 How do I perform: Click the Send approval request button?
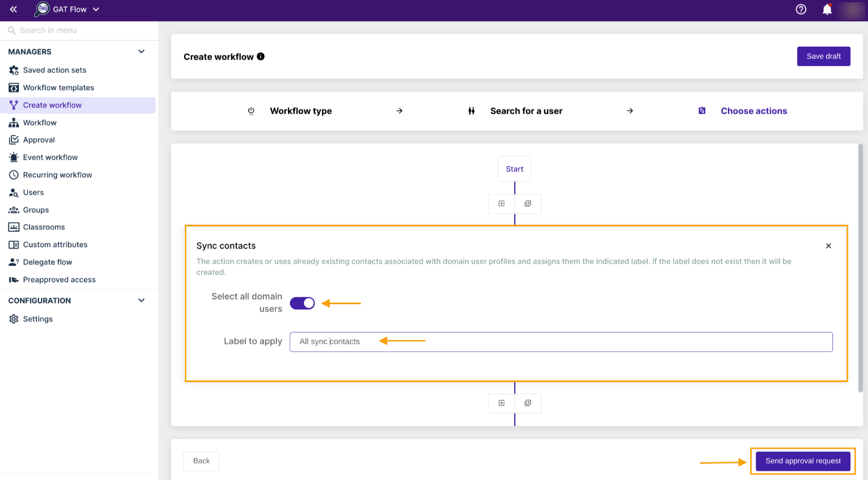pyautogui.click(x=802, y=461)
